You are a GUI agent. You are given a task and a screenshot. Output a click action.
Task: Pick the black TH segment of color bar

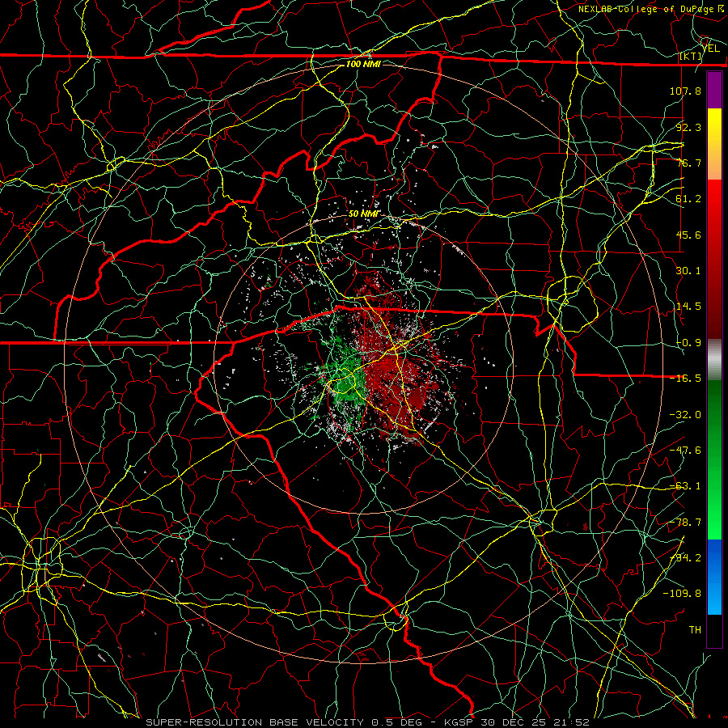pyautogui.click(x=714, y=630)
